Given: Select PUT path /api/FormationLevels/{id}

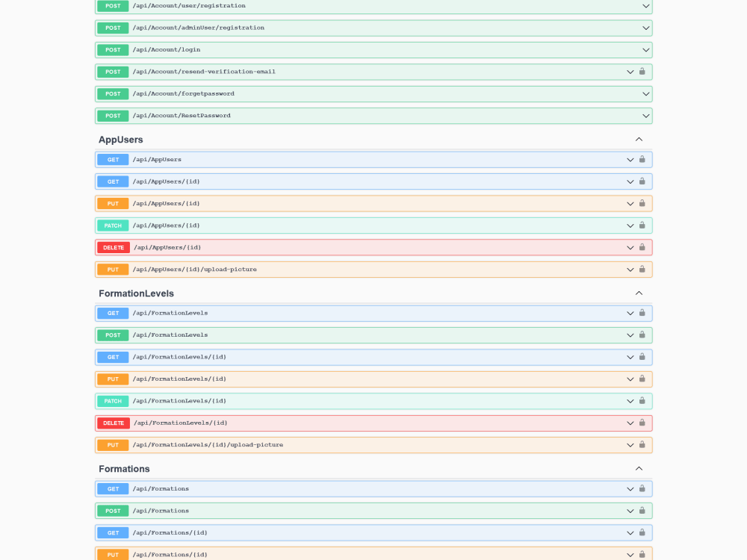Looking at the screenshot, I should tap(179, 379).
